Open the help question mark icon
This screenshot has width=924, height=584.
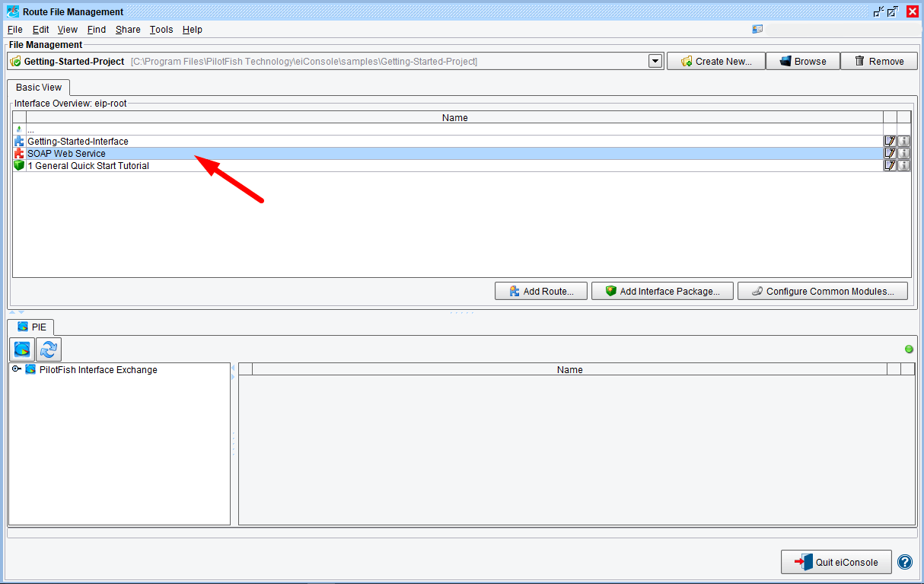pyautogui.click(x=905, y=563)
